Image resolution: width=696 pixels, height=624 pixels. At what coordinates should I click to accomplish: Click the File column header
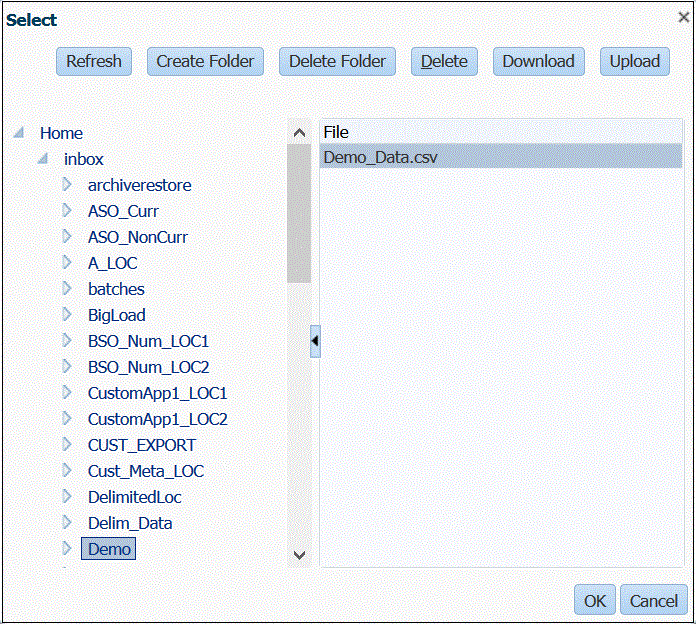tap(336, 132)
